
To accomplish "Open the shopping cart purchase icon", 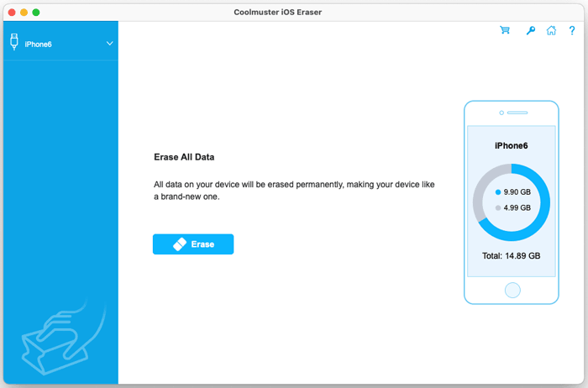I will pos(505,30).
